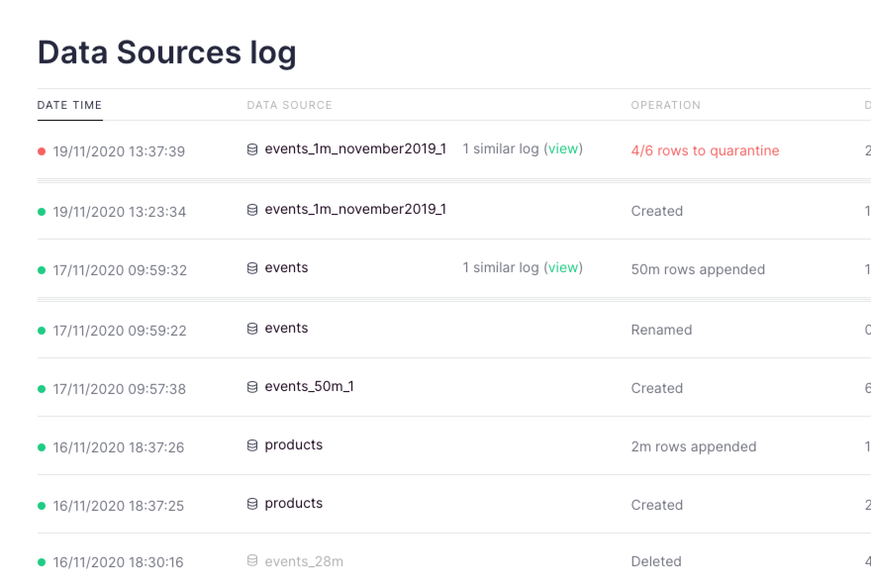The image size is (871, 588).
Task: Click red status dot at 19/11/2020 13:37:39
Action: tap(42, 151)
